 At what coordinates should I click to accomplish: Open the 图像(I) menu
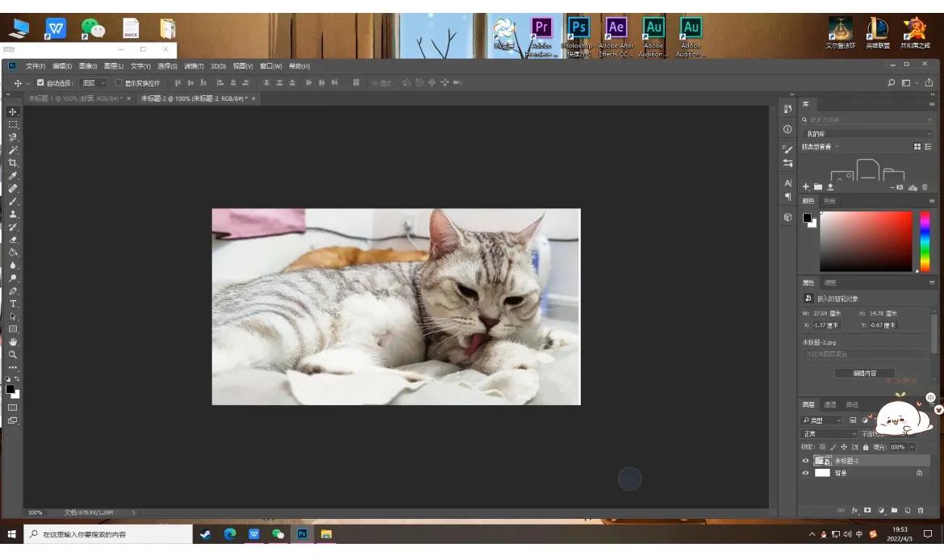pyautogui.click(x=88, y=66)
